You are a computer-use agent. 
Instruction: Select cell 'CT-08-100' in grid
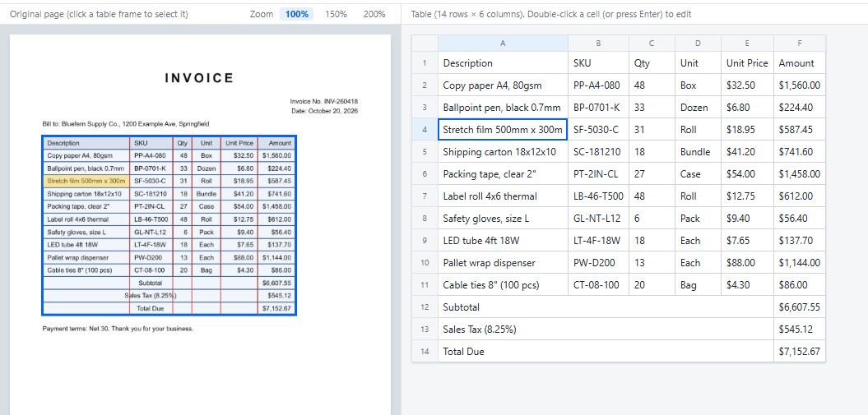598,285
